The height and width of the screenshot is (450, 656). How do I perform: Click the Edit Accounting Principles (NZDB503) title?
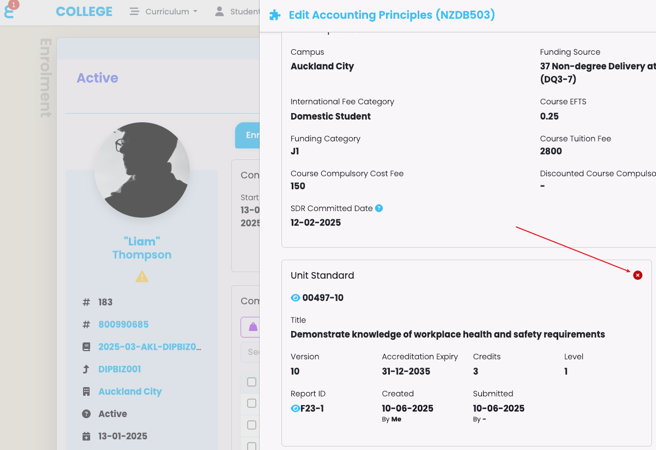392,15
